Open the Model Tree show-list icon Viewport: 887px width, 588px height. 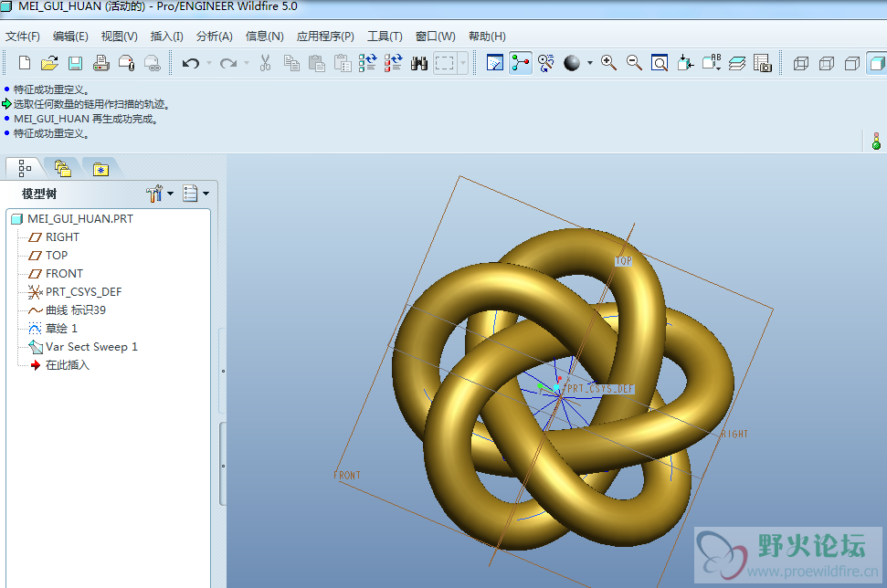click(190, 194)
